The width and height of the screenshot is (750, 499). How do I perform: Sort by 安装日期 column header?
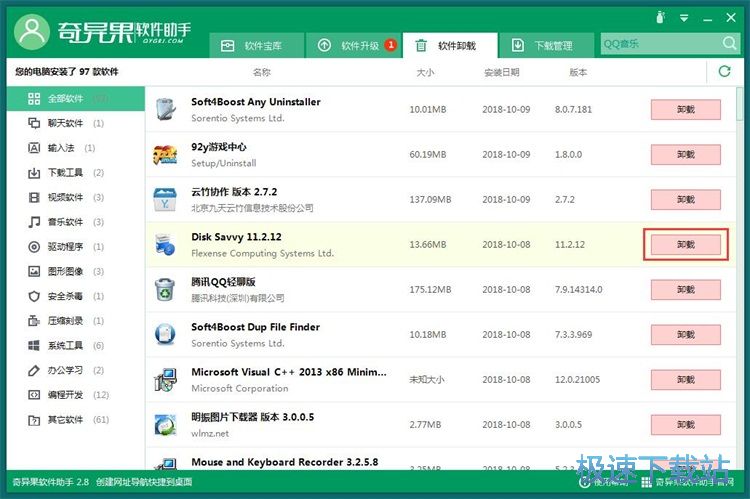502,72
